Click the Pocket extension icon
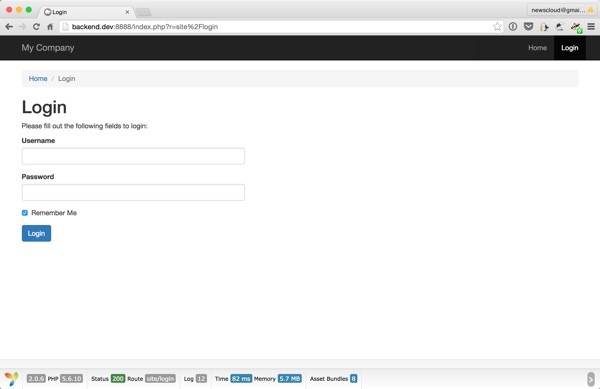 [528, 26]
